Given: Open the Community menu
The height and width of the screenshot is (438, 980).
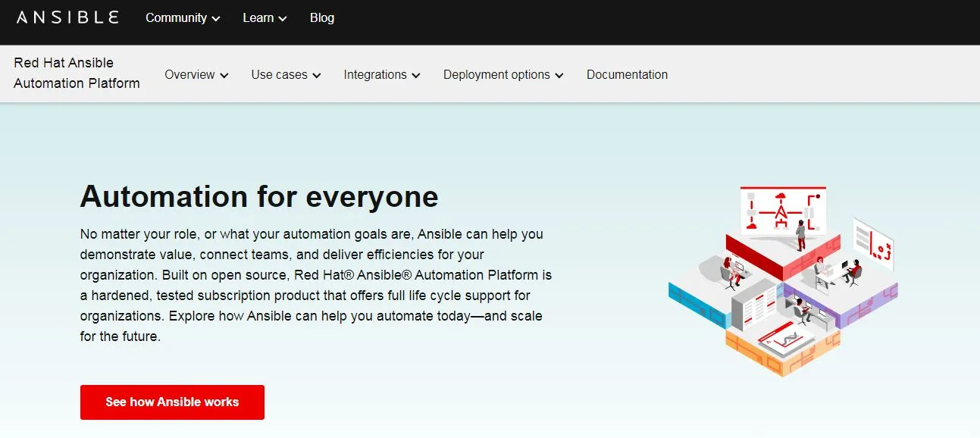Looking at the screenshot, I should tap(183, 17).
